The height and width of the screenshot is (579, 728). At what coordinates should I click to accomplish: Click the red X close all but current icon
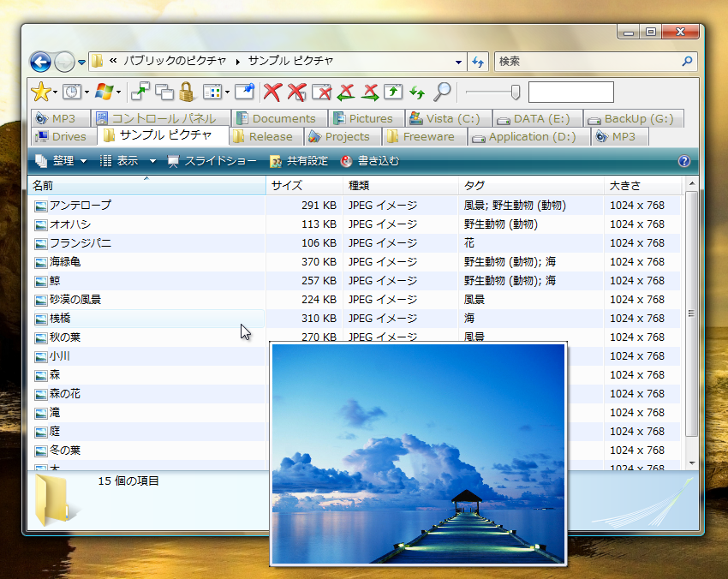(296, 92)
